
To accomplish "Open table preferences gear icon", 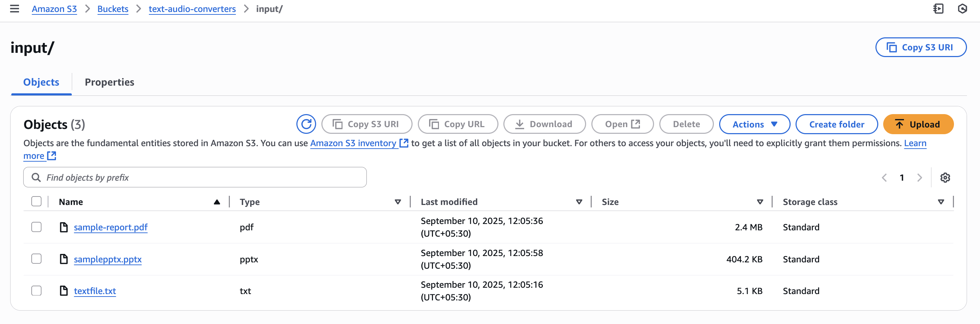I will coord(945,177).
